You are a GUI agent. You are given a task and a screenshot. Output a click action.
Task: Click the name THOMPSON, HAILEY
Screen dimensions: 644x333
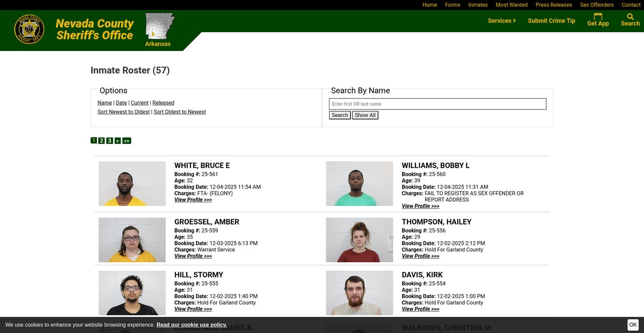[437, 222]
